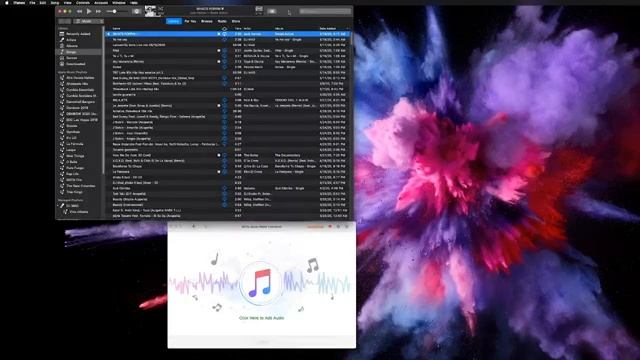Image resolution: width=640 pixels, height=360 pixels.
Task: Click the orange link in converter title bar
Action: [x=315, y=226]
